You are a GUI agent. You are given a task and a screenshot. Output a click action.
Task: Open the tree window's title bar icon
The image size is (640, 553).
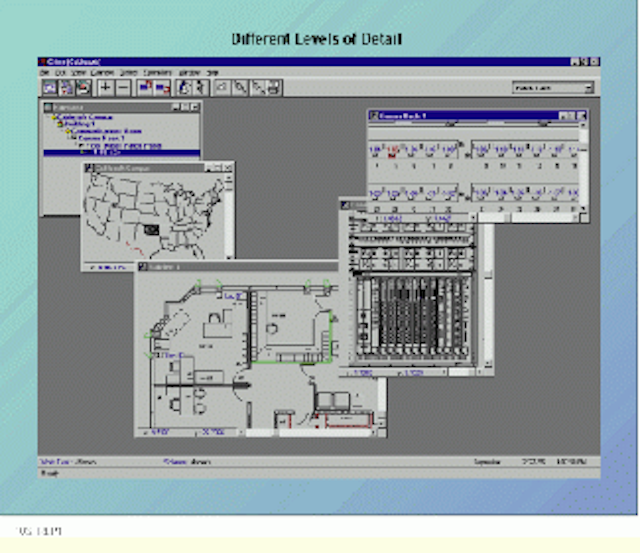coord(49,107)
